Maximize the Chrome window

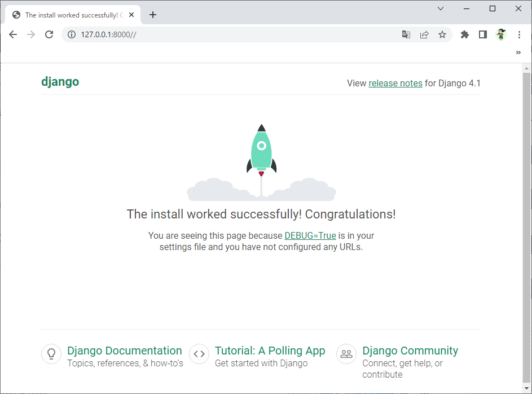493,9
